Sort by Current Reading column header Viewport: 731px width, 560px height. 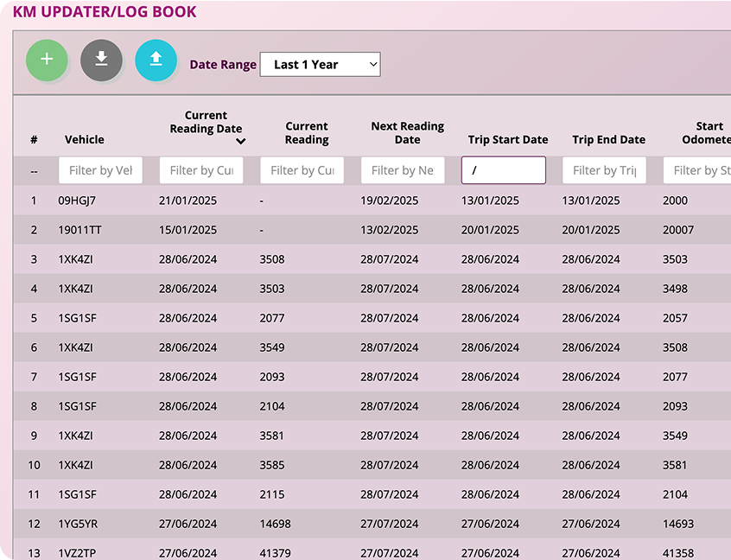coord(307,133)
